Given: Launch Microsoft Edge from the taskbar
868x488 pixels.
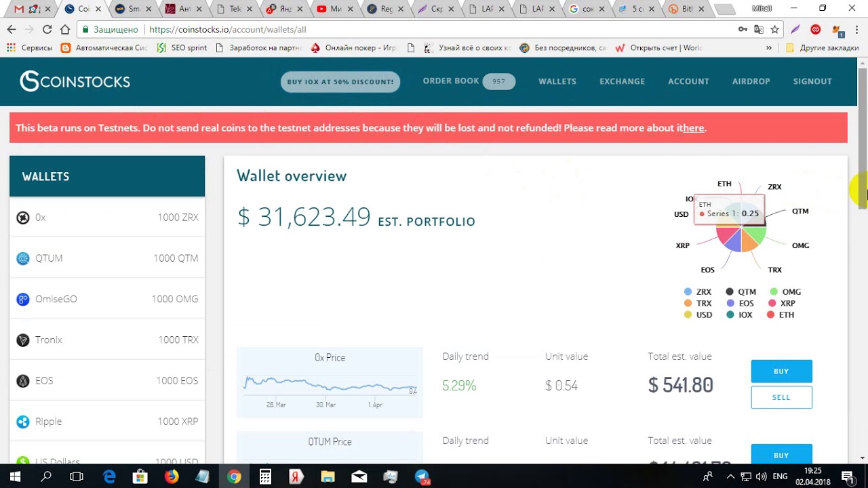Looking at the screenshot, I should [109, 476].
